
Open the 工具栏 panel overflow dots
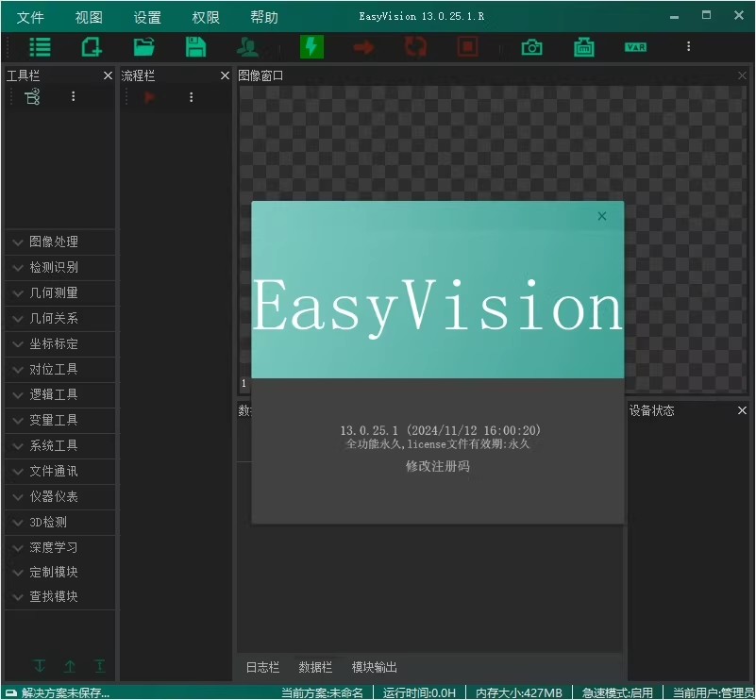point(74,96)
